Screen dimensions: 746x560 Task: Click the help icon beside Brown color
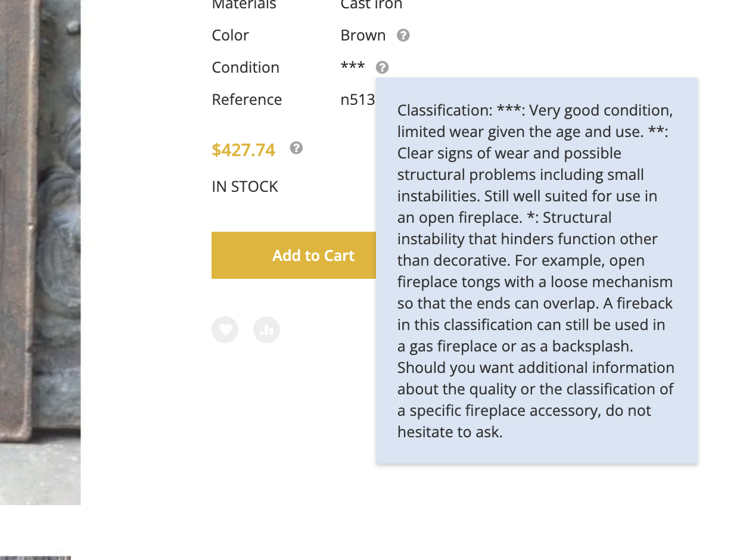(x=403, y=35)
